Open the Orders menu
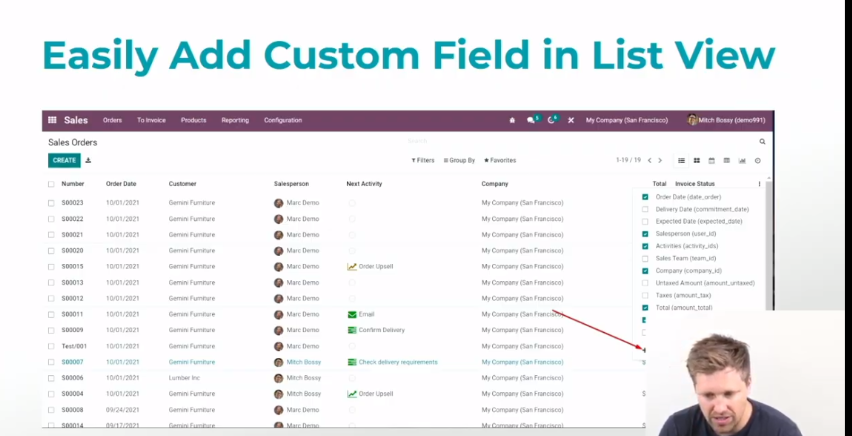852x436 pixels. pyautogui.click(x=112, y=120)
